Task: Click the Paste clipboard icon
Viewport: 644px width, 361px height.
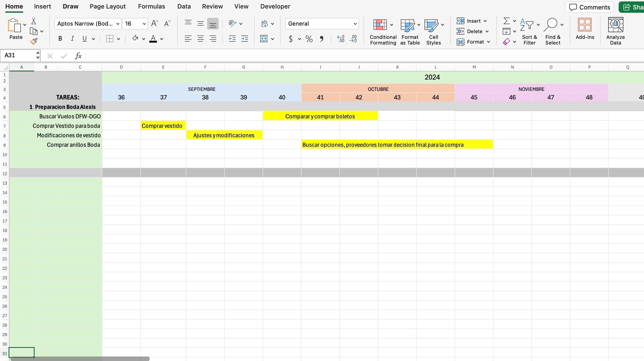Action: pyautogui.click(x=14, y=26)
